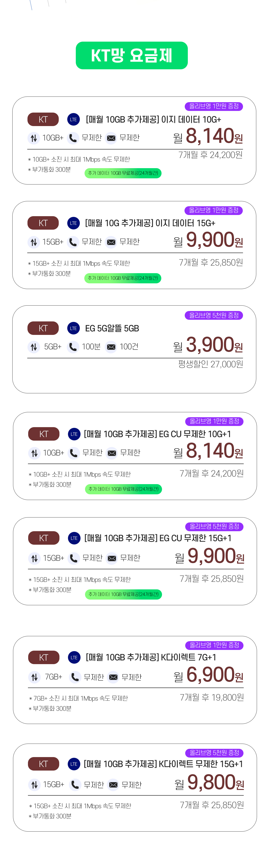Click message envelope icon in EG 5G알뜰 5GB card

click(x=111, y=347)
